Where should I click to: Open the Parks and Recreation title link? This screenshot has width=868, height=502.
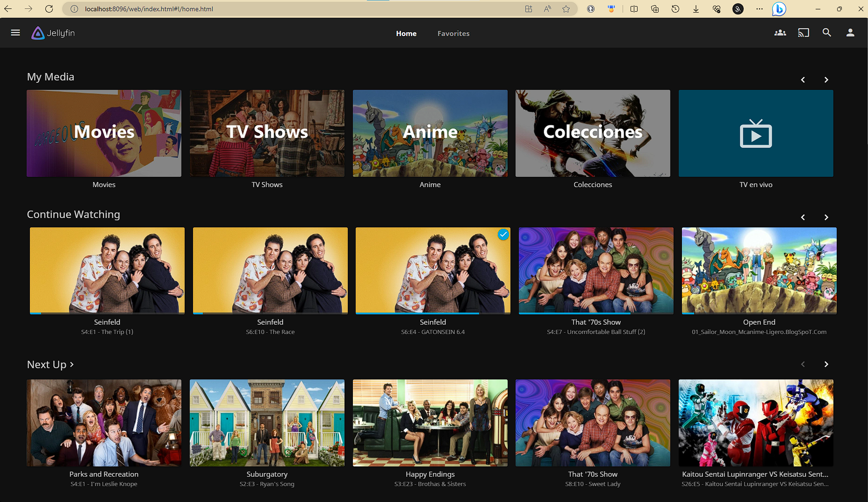pyautogui.click(x=104, y=474)
